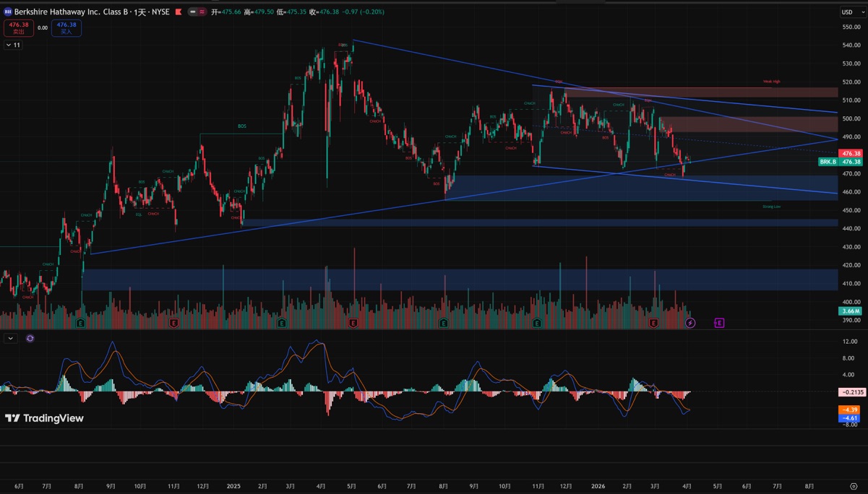Expand the 11 indicators legend
This screenshot has height=494, width=868.
[13, 45]
